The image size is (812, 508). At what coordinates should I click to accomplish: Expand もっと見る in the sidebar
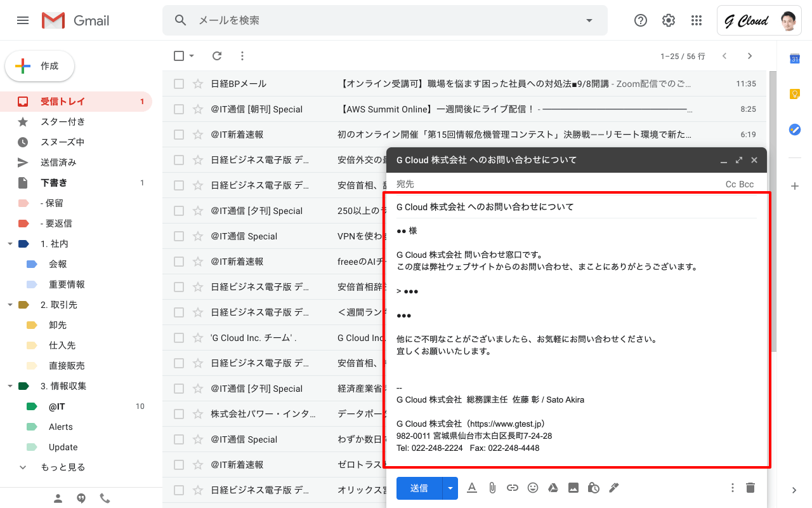click(63, 467)
